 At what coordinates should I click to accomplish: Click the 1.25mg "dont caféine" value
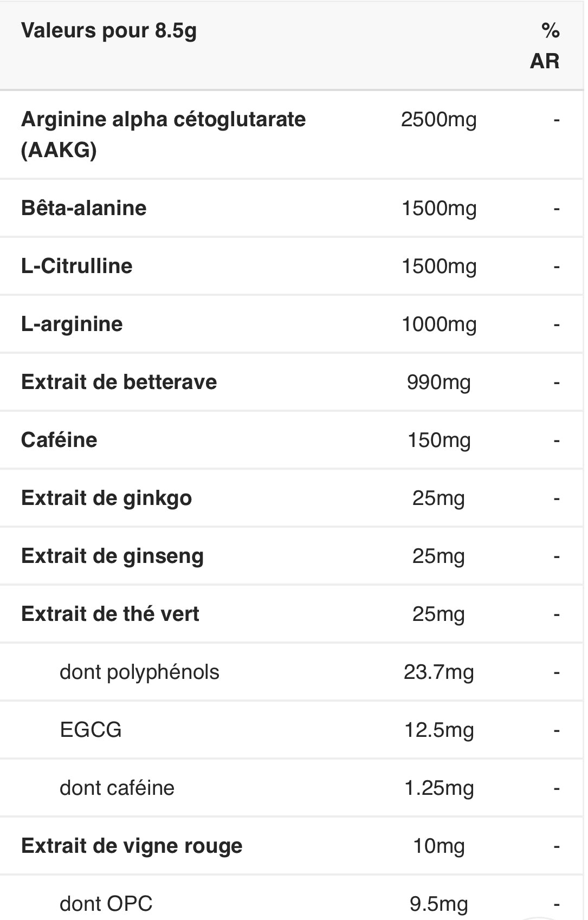[x=438, y=788]
